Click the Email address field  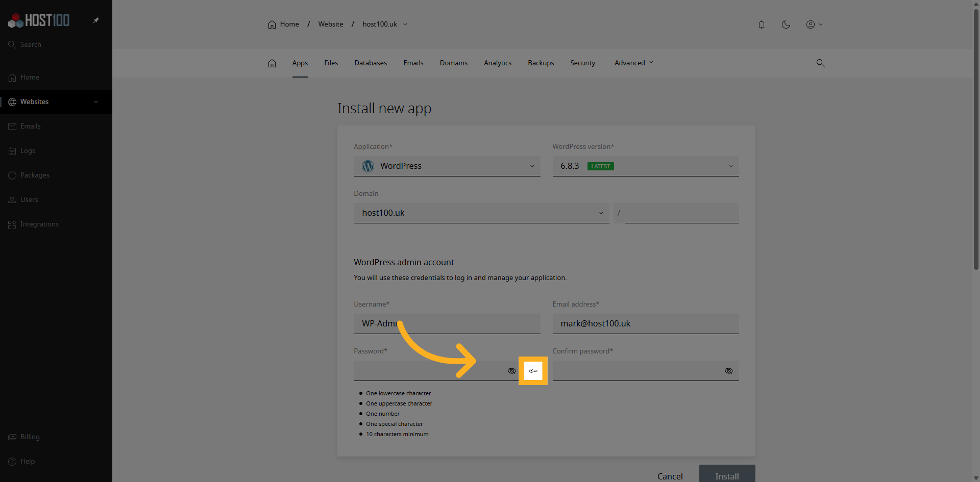tap(646, 323)
